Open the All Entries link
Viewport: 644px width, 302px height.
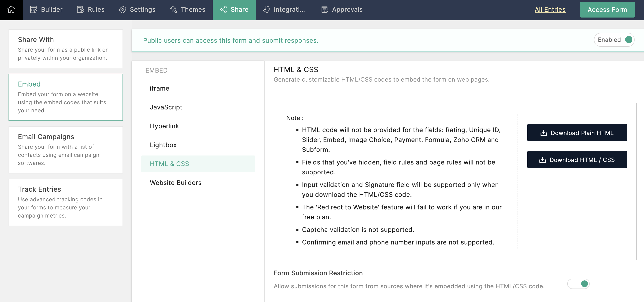pos(550,9)
